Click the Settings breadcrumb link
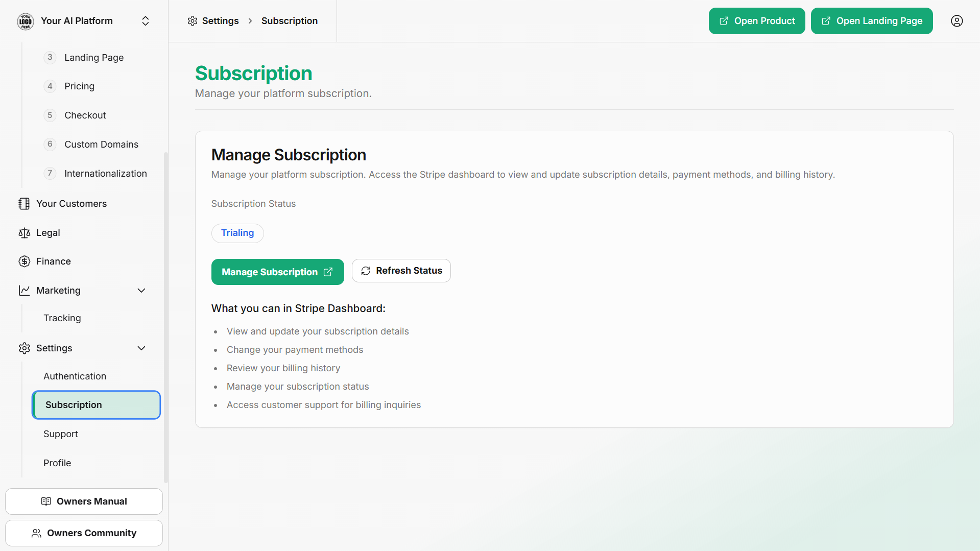 pyautogui.click(x=220, y=21)
